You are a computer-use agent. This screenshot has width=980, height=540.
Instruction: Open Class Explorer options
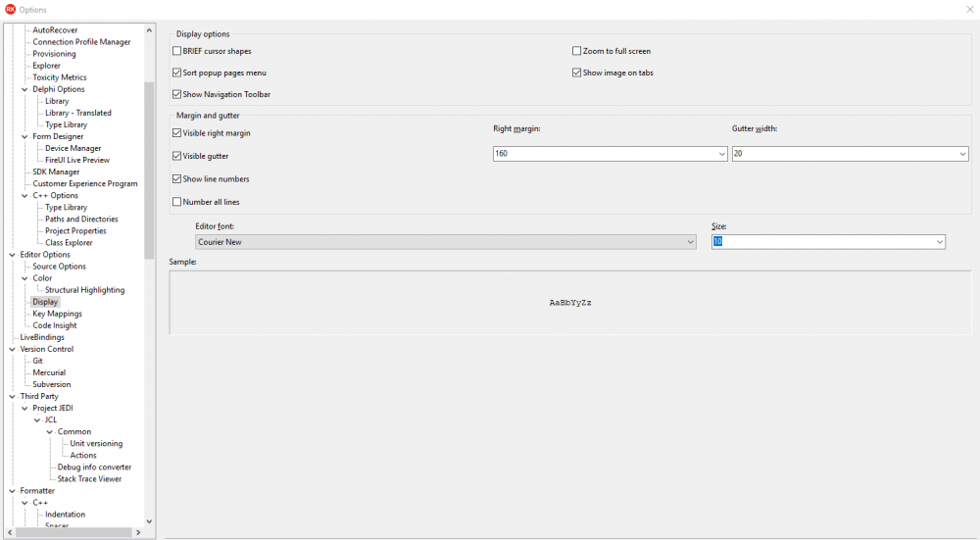[x=69, y=243]
